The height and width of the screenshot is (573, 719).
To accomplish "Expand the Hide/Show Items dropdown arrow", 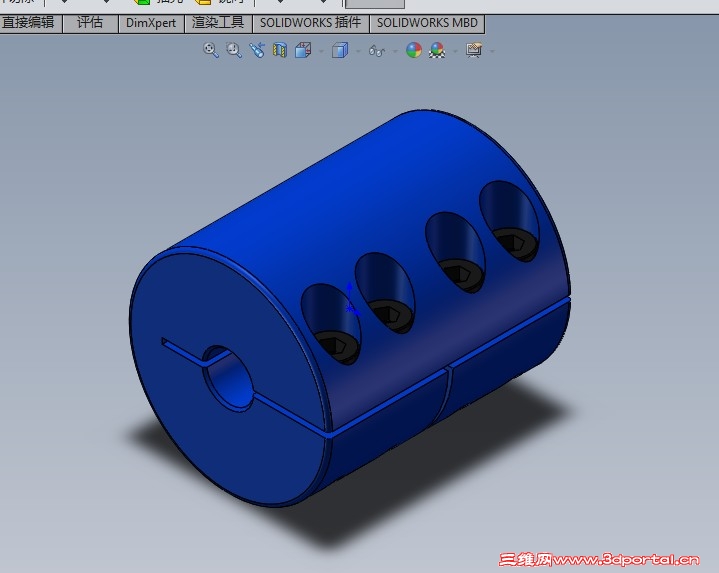I will [395, 51].
